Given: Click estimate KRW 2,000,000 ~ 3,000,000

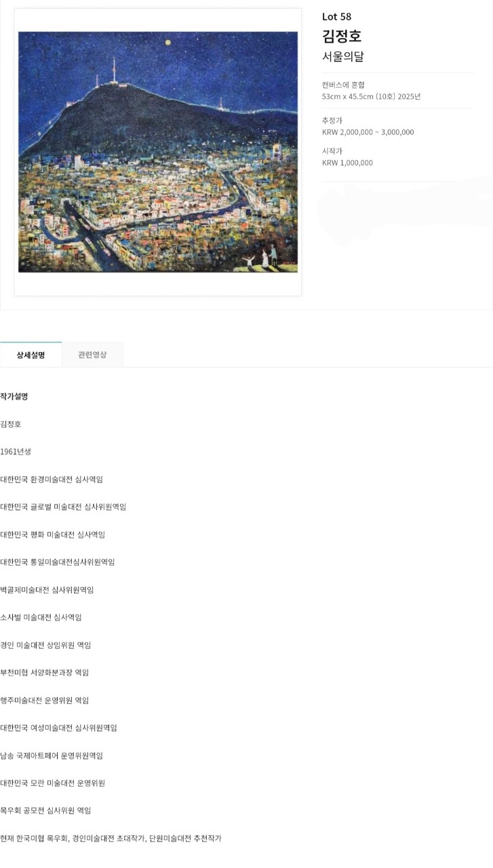Looking at the screenshot, I should point(368,132).
